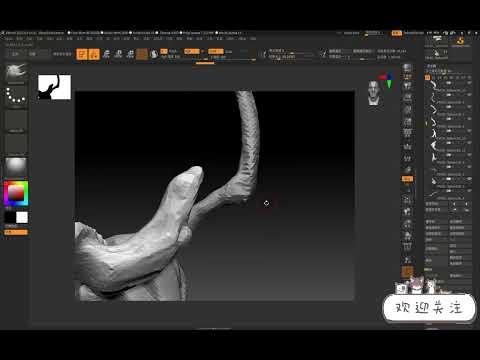Open the current brush selector thumbnail

coord(16,72)
